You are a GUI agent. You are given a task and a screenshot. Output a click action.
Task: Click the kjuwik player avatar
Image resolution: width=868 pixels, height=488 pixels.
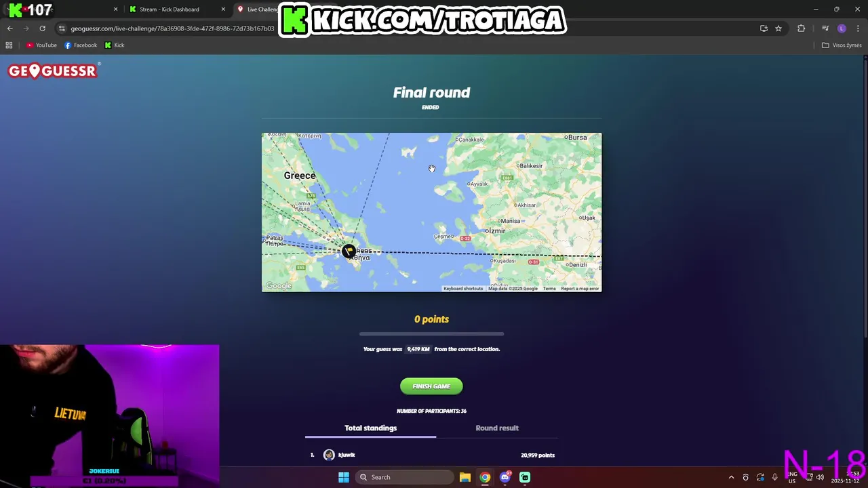coord(329,455)
